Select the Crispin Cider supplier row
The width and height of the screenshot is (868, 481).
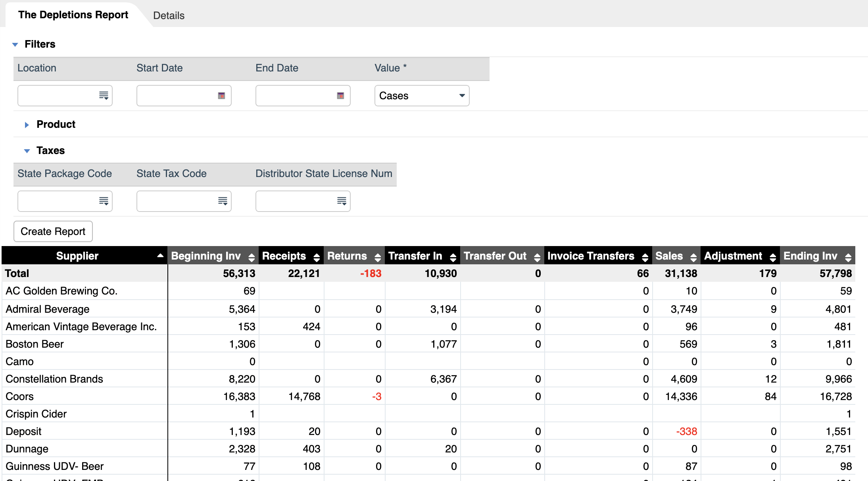coord(428,414)
